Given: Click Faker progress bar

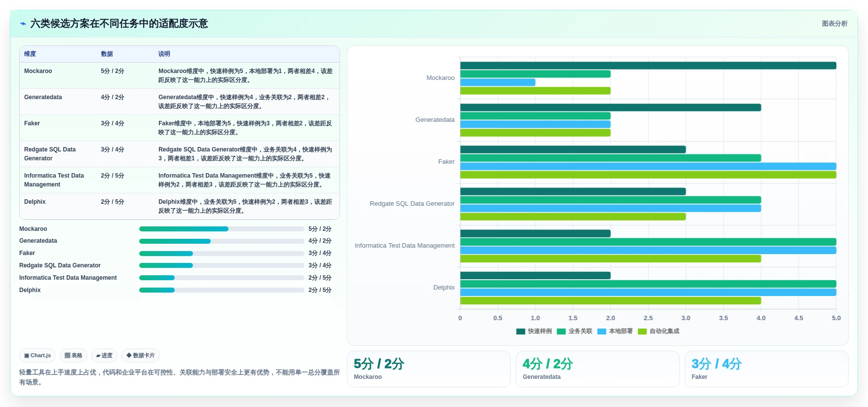Looking at the screenshot, I should pos(222,254).
